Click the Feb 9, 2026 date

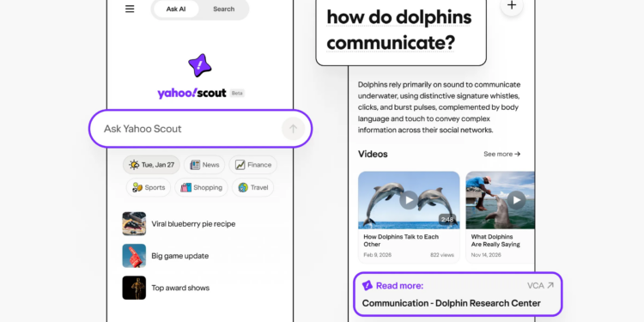(378, 255)
